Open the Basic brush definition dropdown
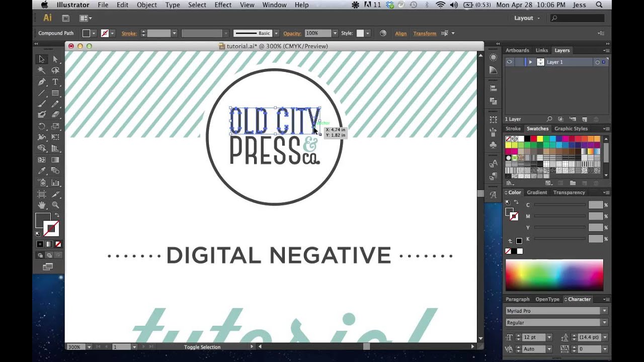The image size is (644, 362). click(276, 33)
